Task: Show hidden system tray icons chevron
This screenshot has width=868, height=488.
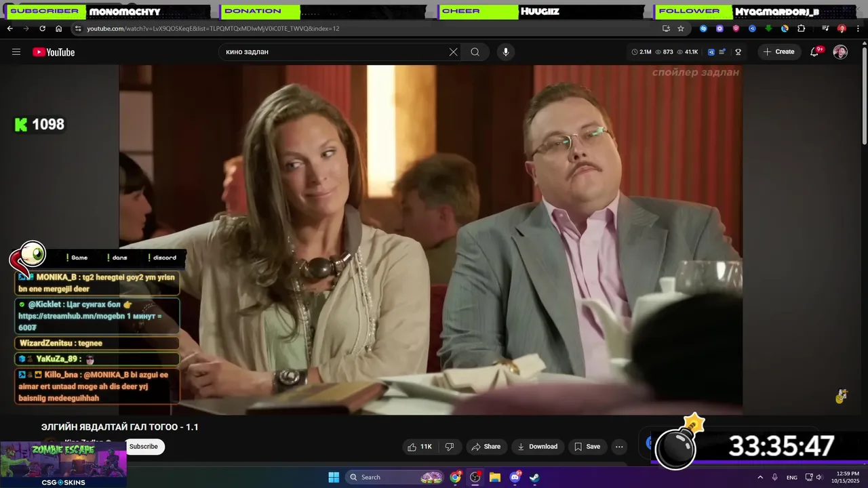Action: click(760, 477)
